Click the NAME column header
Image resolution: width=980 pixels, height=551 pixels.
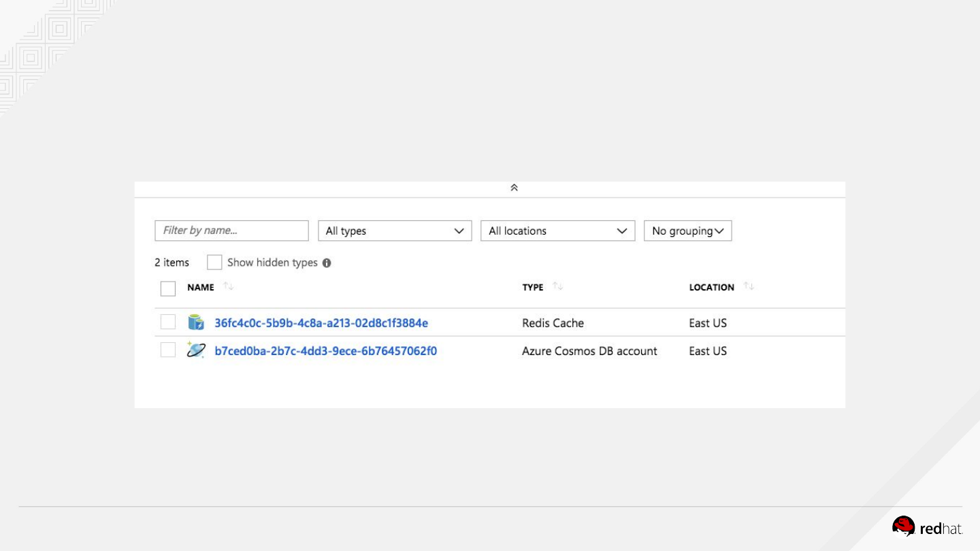point(201,288)
